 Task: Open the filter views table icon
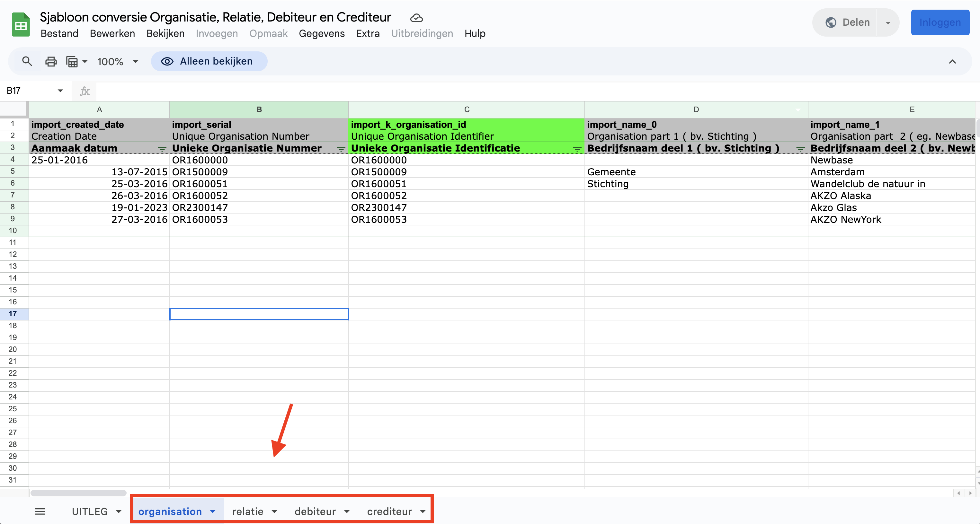point(72,61)
